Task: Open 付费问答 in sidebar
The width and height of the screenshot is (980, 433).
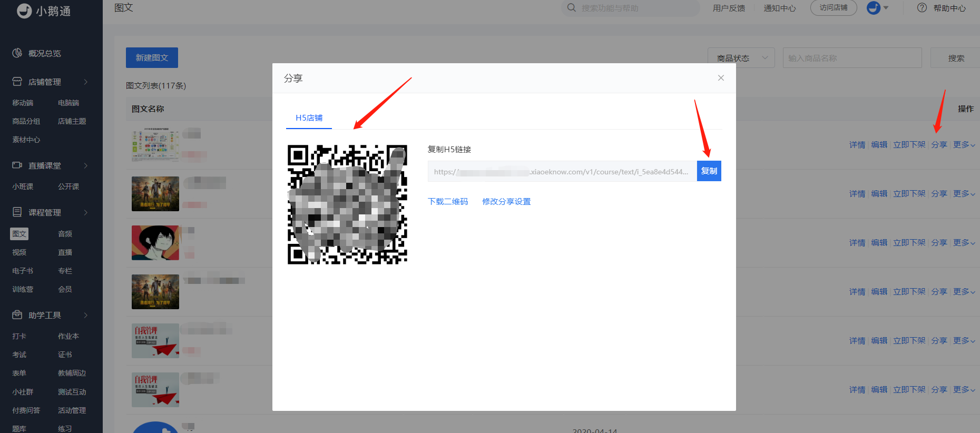Action: [x=26, y=410]
